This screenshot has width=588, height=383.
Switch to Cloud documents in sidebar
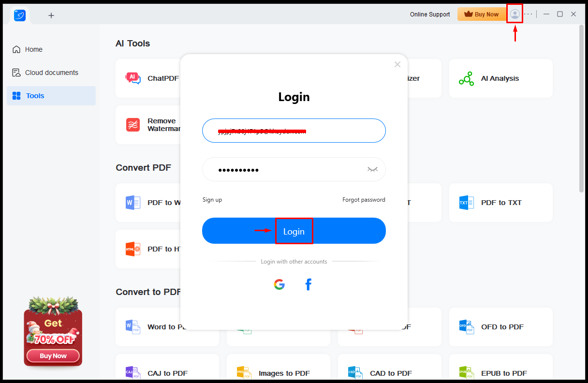coord(51,73)
